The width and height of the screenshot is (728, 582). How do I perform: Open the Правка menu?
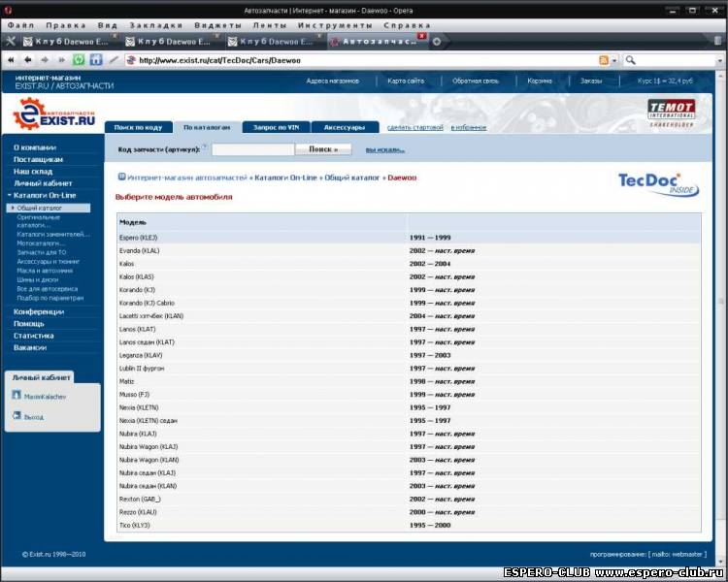pos(65,25)
